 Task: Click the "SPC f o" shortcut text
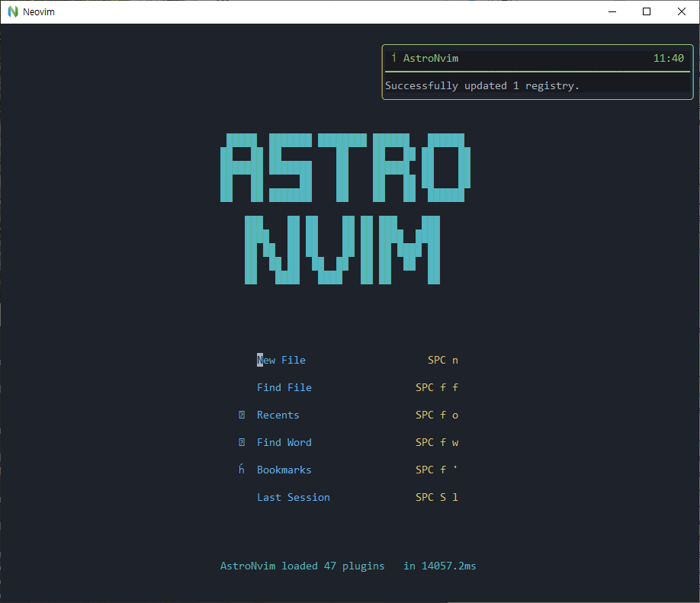pos(437,415)
